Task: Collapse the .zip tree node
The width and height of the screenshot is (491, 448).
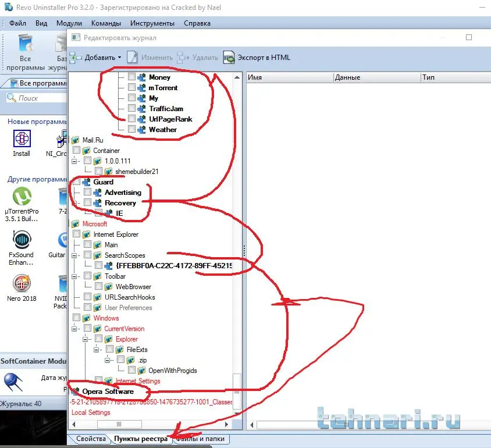Action: click(x=108, y=360)
